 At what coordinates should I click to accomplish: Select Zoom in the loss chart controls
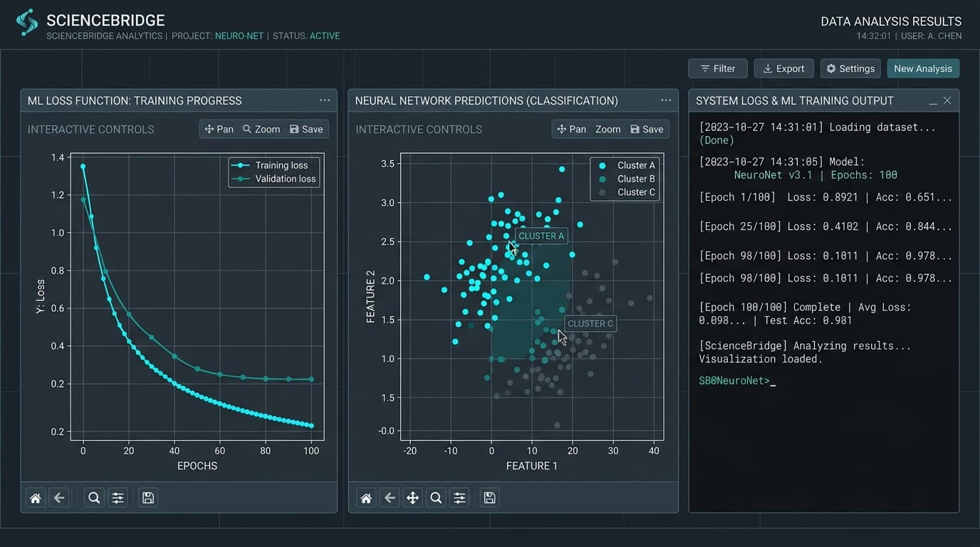[x=261, y=129]
